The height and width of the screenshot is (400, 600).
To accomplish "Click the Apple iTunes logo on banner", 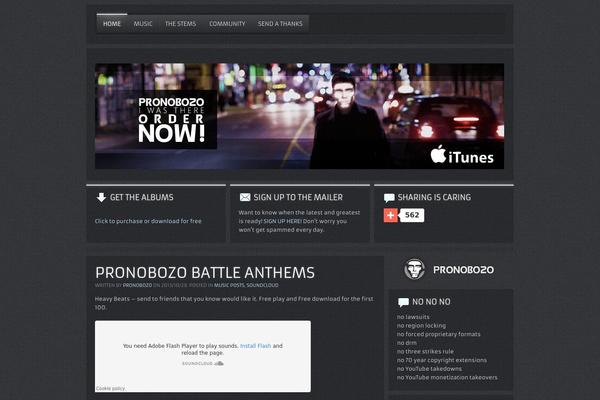I will click(x=462, y=155).
